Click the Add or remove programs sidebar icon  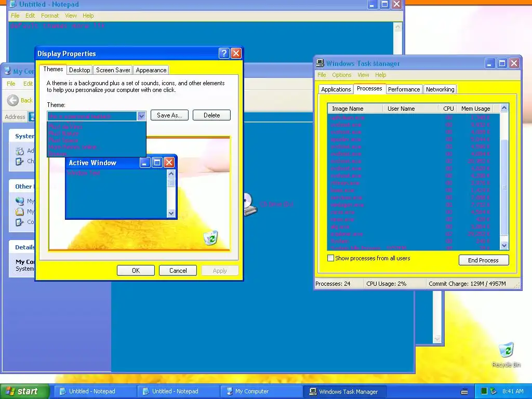tap(20, 151)
